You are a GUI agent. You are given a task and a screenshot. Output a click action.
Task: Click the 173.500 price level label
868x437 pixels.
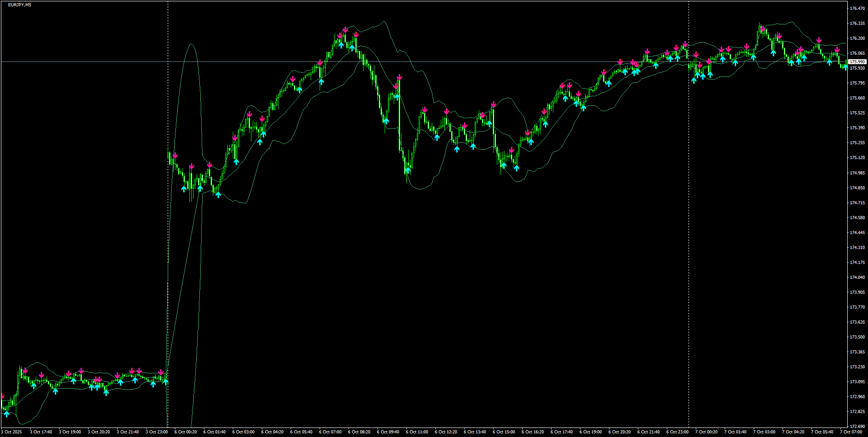pos(858,337)
